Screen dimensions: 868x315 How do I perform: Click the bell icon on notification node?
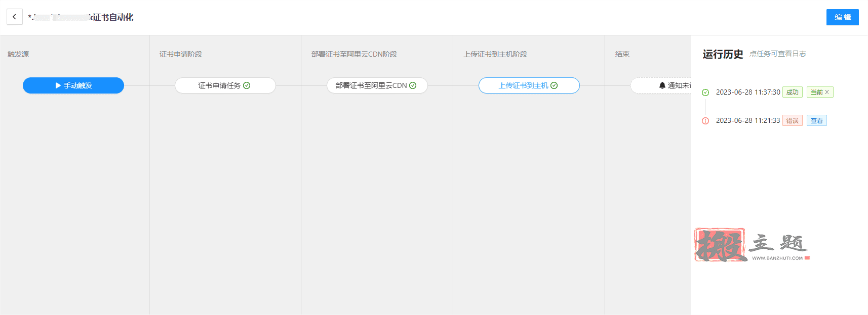tap(662, 85)
